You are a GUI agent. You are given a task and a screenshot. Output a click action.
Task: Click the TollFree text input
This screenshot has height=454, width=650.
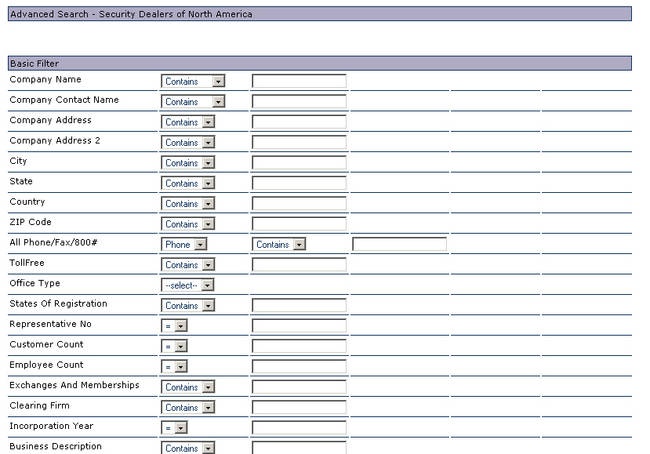[x=299, y=265]
